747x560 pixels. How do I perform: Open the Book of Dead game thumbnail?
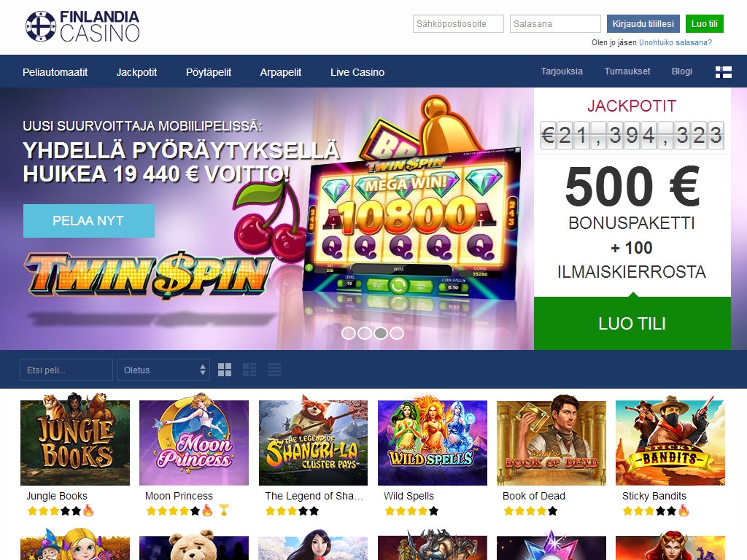click(x=551, y=443)
